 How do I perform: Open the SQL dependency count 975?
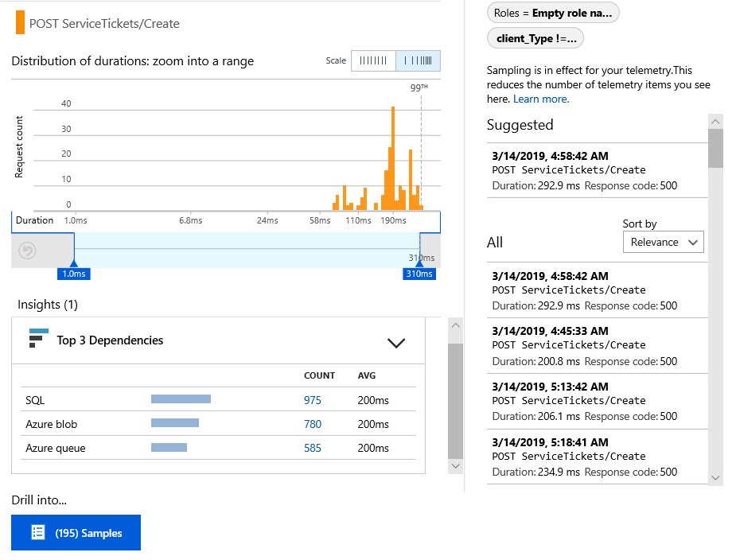313,400
